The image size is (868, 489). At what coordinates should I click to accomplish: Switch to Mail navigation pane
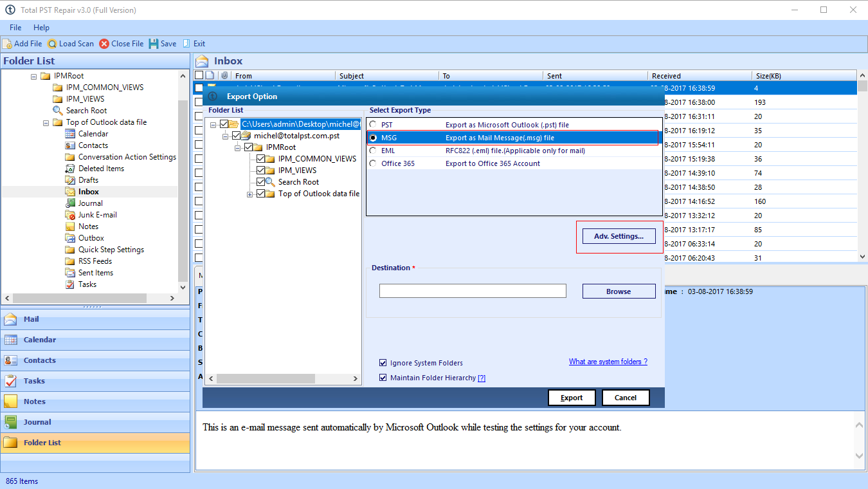95,319
